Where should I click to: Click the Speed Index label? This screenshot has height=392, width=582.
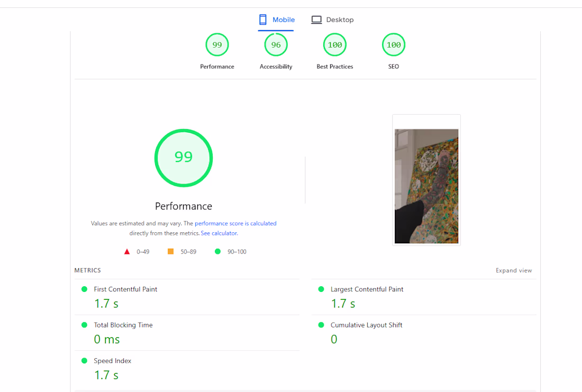pos(112,361)
